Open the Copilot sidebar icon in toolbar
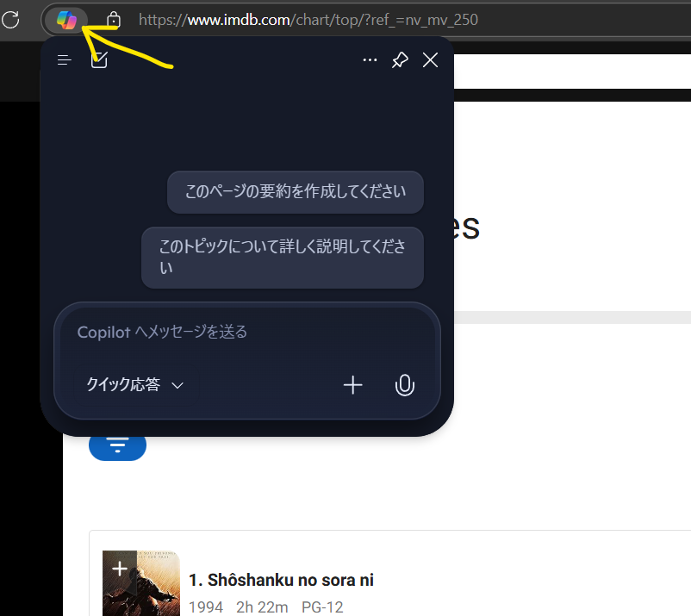Screen dimensions: 691x616 click(x=66, y=20)
